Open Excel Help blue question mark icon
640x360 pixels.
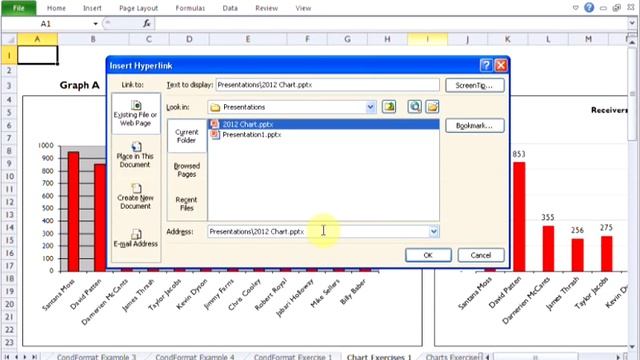click(589, 7)
